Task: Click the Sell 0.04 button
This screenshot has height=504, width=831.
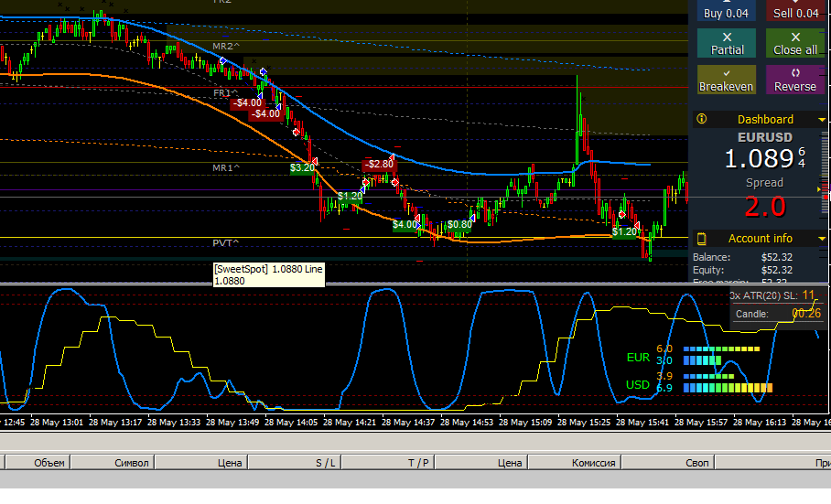Action: (795, 10)
